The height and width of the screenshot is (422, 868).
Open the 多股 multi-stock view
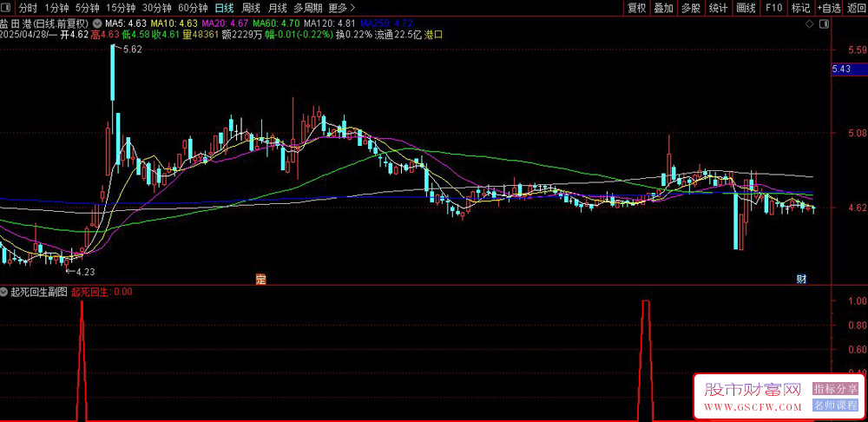click(691, 8)
